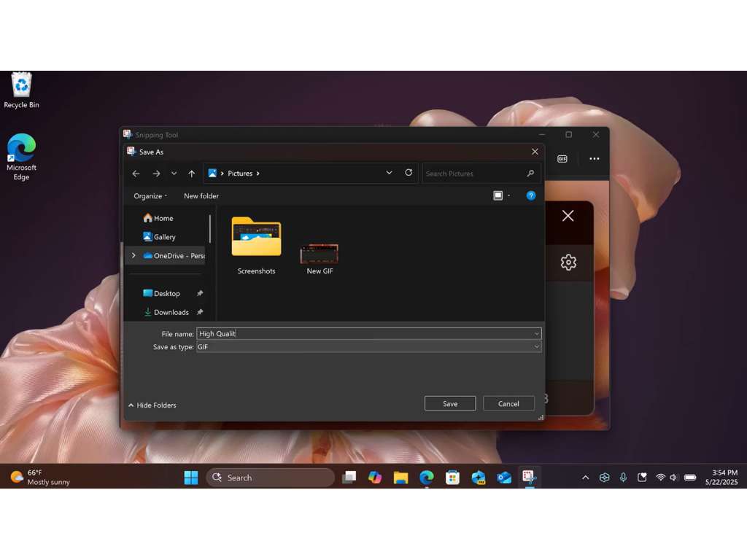This screenshot has width=747, height=560.
Task: Open recent locations chevron in address bar
Action: pyautogui.click(x=389, y=173)
